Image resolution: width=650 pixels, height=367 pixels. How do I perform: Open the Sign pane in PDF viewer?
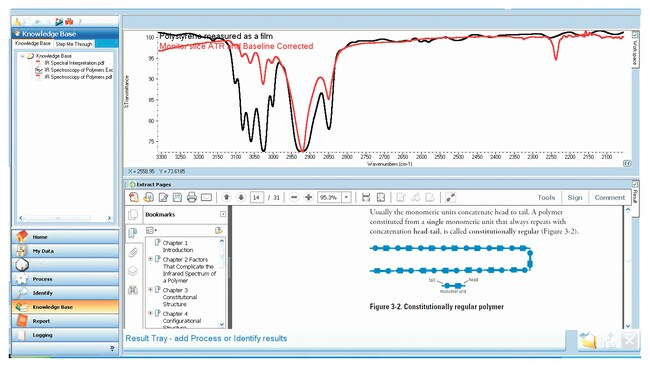point(575,197)
